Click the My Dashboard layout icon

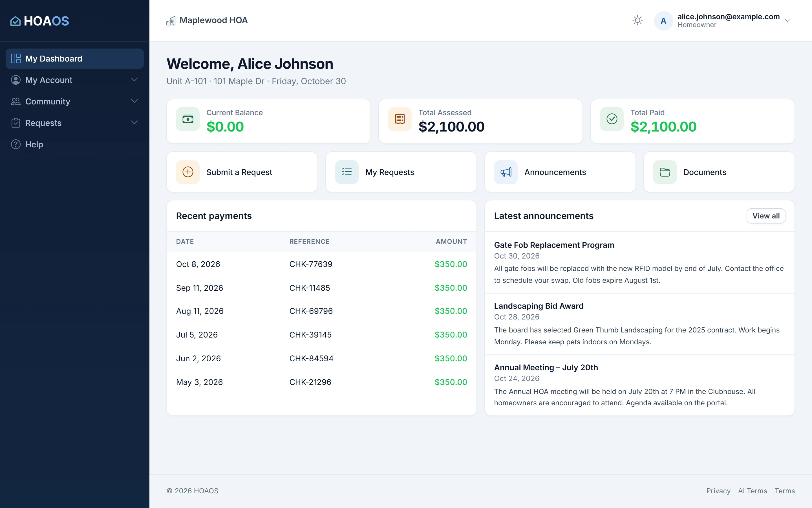(x=16, y=58)
